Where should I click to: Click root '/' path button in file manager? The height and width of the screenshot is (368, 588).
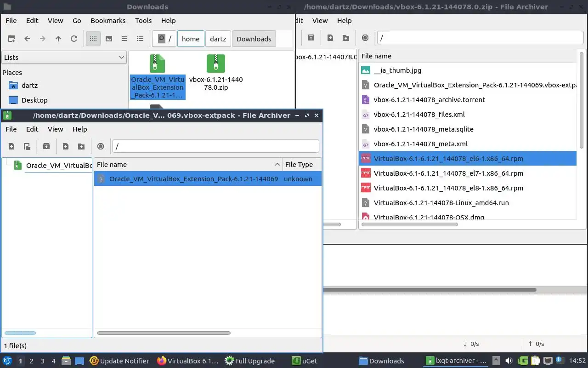(x=164, y=39)
